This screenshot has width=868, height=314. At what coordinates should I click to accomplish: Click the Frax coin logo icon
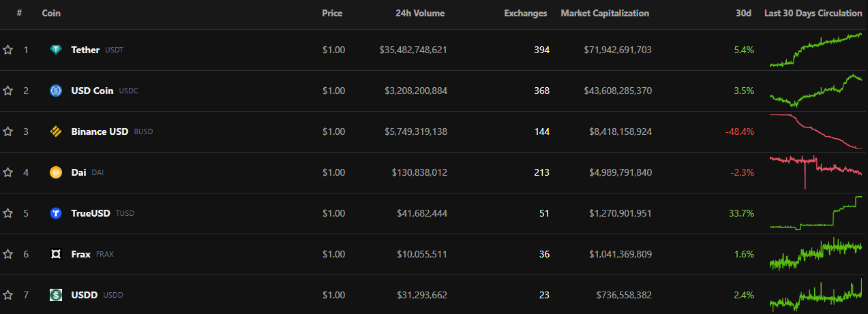pyautogui.click(x=56, y=254)
